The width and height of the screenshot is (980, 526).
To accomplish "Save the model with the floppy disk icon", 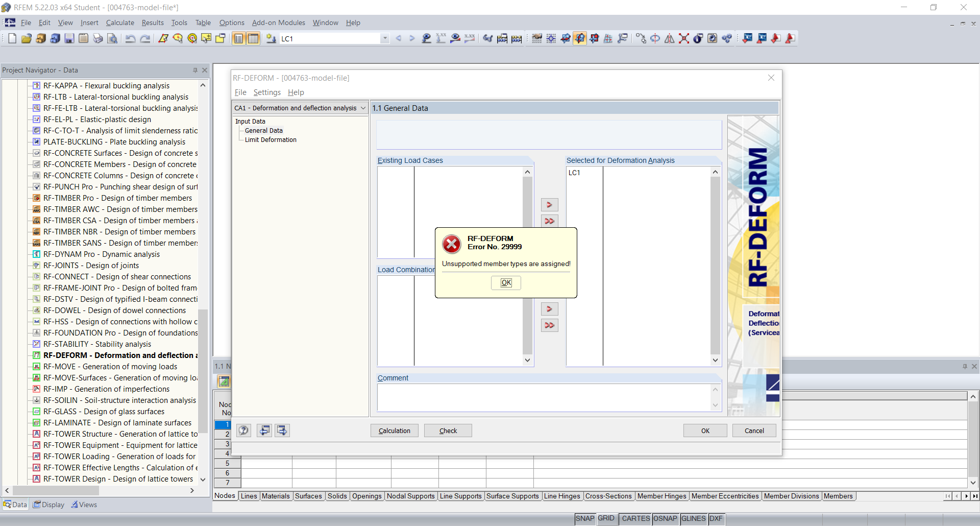I will point(69,38).
